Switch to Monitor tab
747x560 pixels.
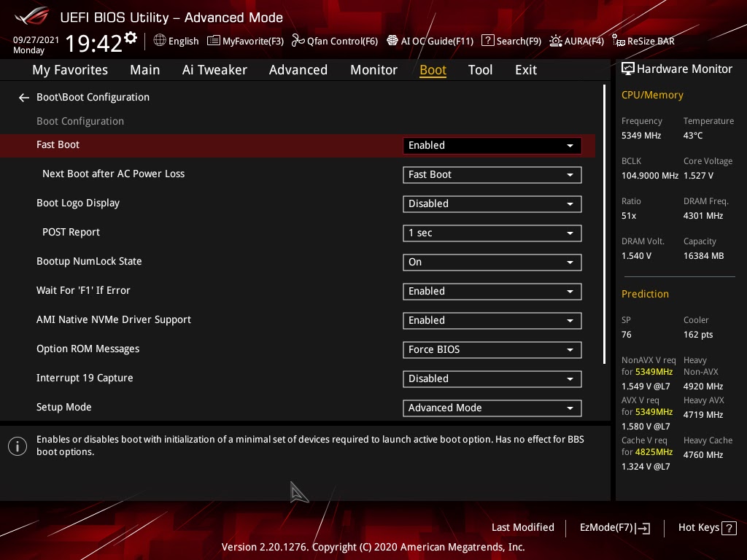click(x=373, y=70)
